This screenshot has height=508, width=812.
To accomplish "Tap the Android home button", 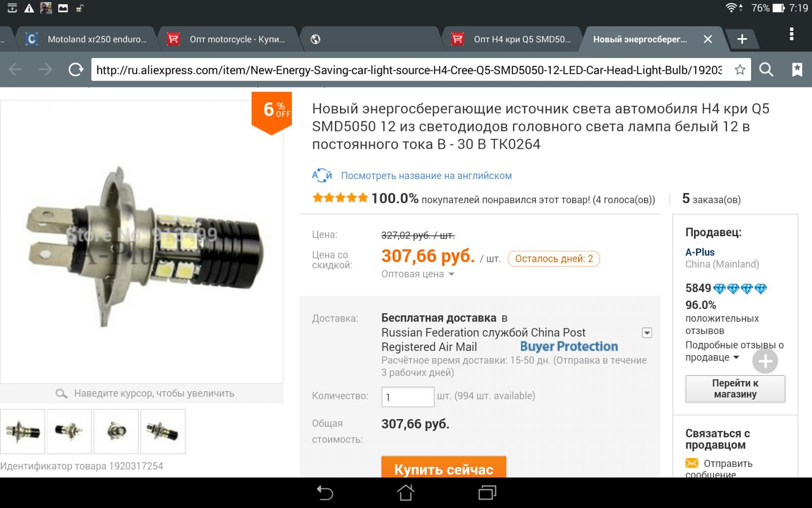I will [x=405, y=492].
